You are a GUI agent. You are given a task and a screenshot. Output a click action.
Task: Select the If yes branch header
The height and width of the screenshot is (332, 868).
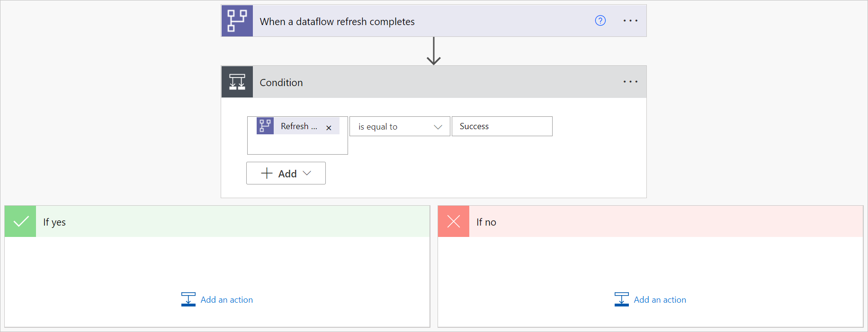(x=217, y=221)
